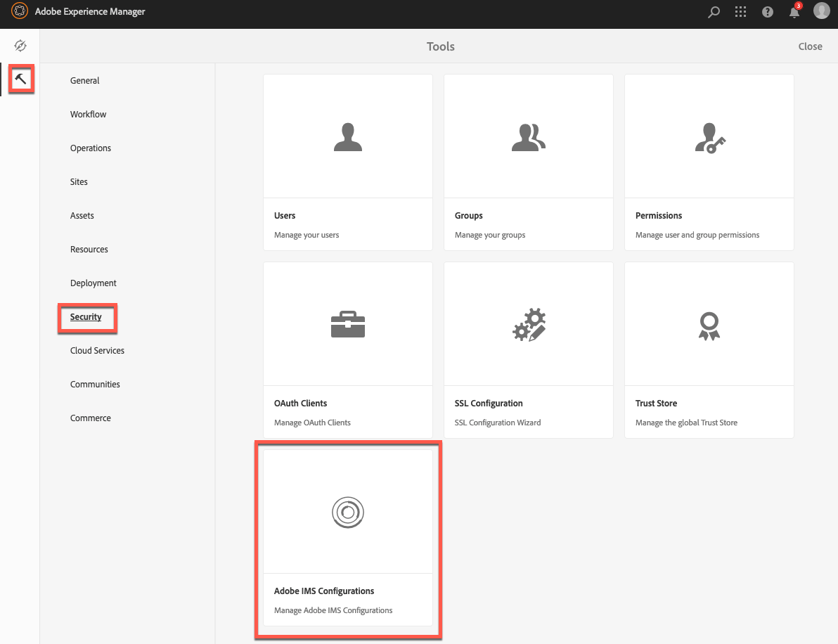The width and height of the screenshot is (838, 644).
Task: Open the Adobe IMS Configurations card title
Action: coord(324,591)
